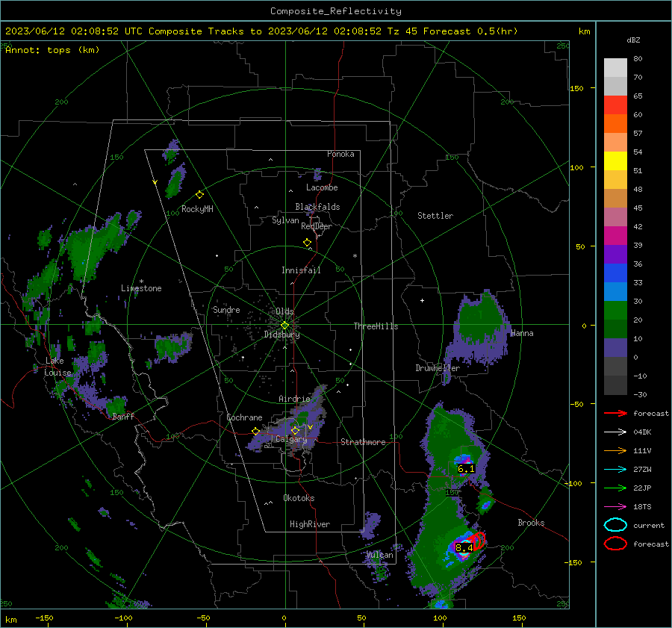Click the yellow diamond marker under Cochrane
The height and width of the screenshot is (628, 672).
pyautogui.click(x=255, y=432)
